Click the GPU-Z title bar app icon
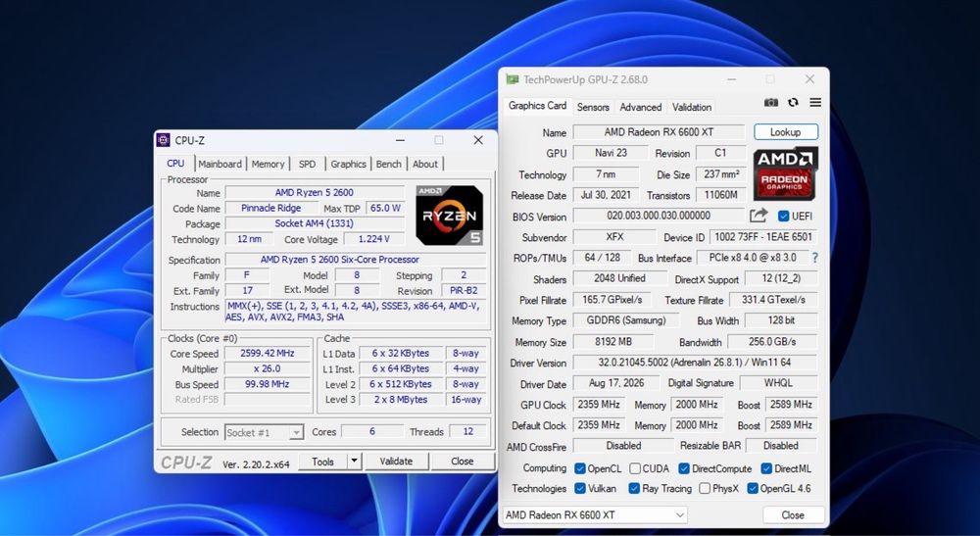 click(513, 79)
